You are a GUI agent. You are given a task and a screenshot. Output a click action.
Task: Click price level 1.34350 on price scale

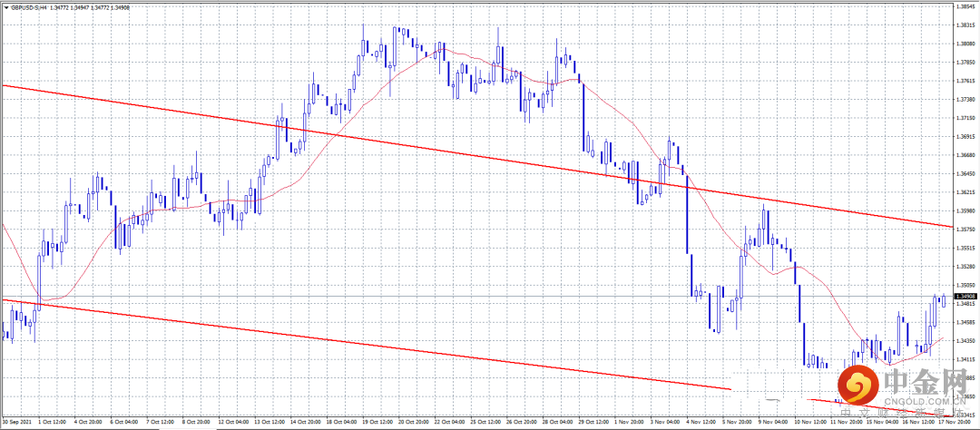tap(967, 340)
